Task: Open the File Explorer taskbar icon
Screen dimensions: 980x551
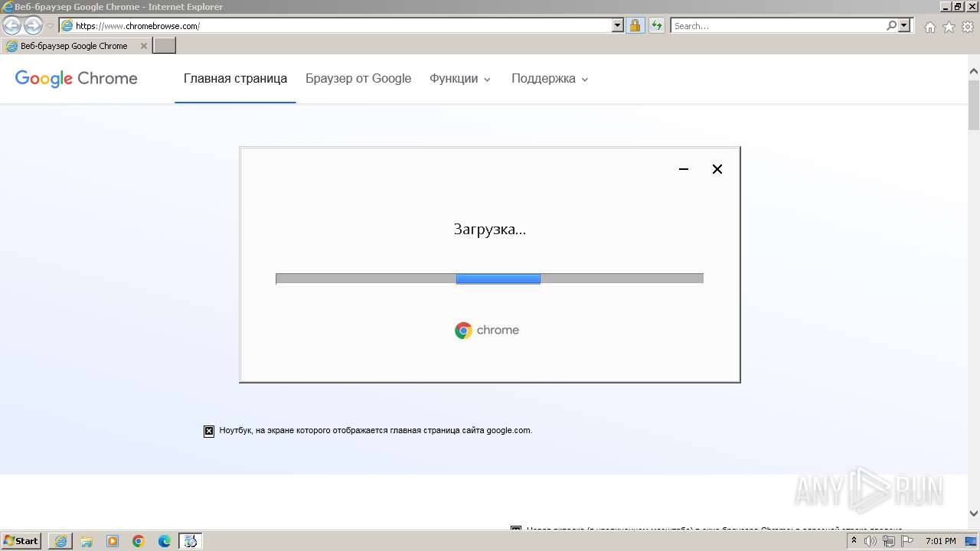Action: 87,541
